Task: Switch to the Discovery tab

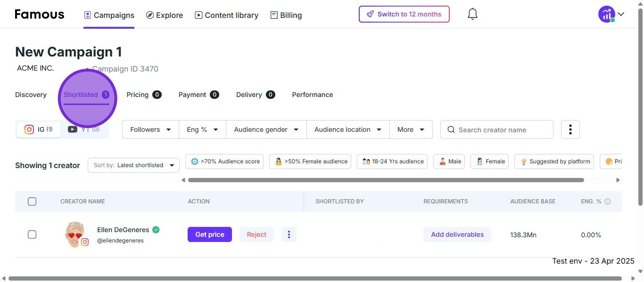Action: [x=31, y=95]
